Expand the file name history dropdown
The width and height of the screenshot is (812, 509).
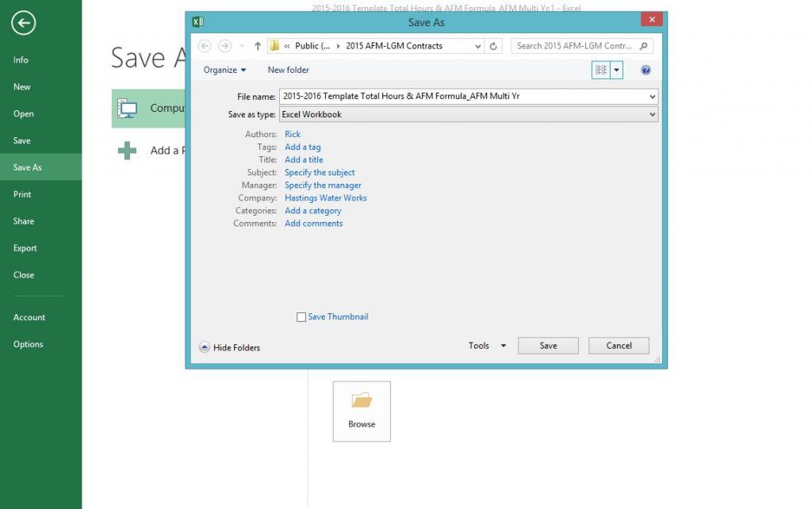pyautogui.click(x=652, y=96)
